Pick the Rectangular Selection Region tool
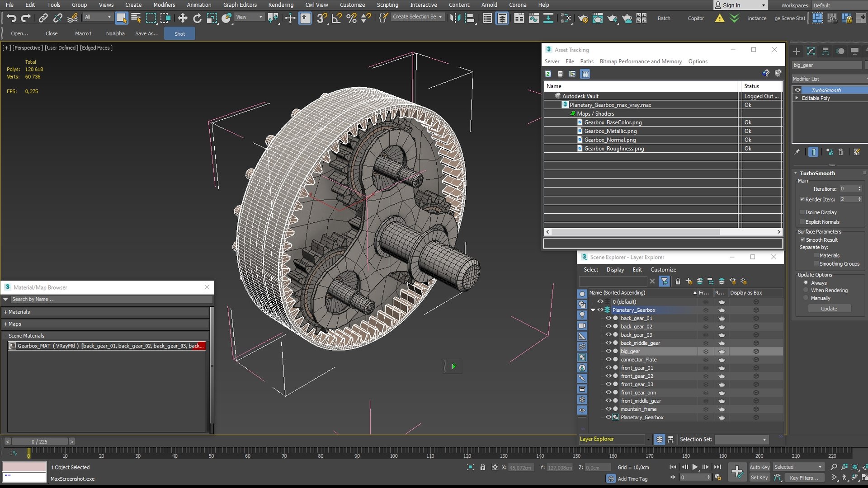The width and height of the screenshot is (868, 488). [151, 18]
